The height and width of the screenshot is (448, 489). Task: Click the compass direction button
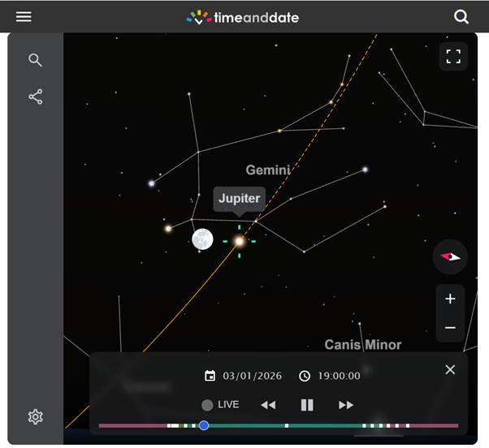pyautogui.click(x=450, y=256)
